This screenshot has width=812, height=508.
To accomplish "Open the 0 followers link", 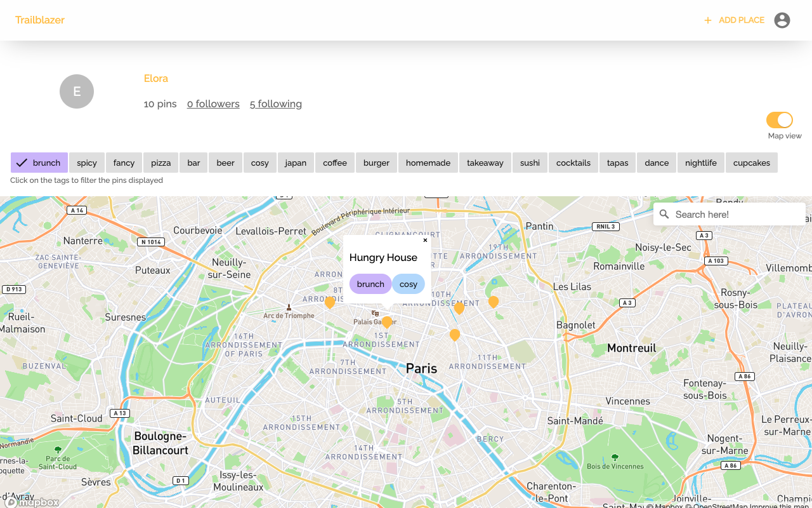I will click(x=213, y=104).
